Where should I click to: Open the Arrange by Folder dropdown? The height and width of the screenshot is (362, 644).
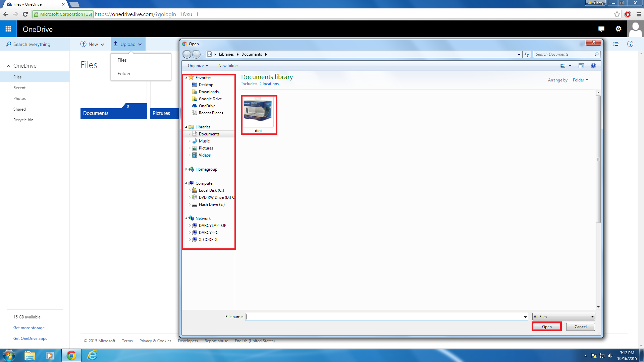point(580,80)
